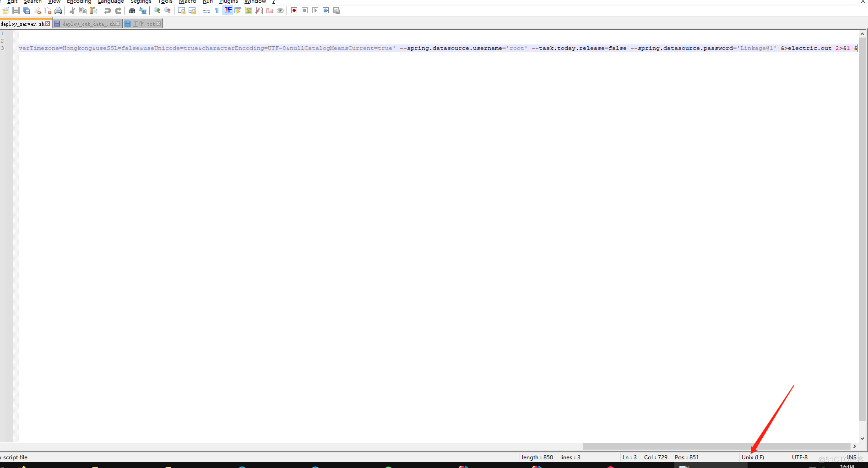Open the Window menu
Image resolution: width=868 pixels, height=468 pixels.
pos(255,1)
